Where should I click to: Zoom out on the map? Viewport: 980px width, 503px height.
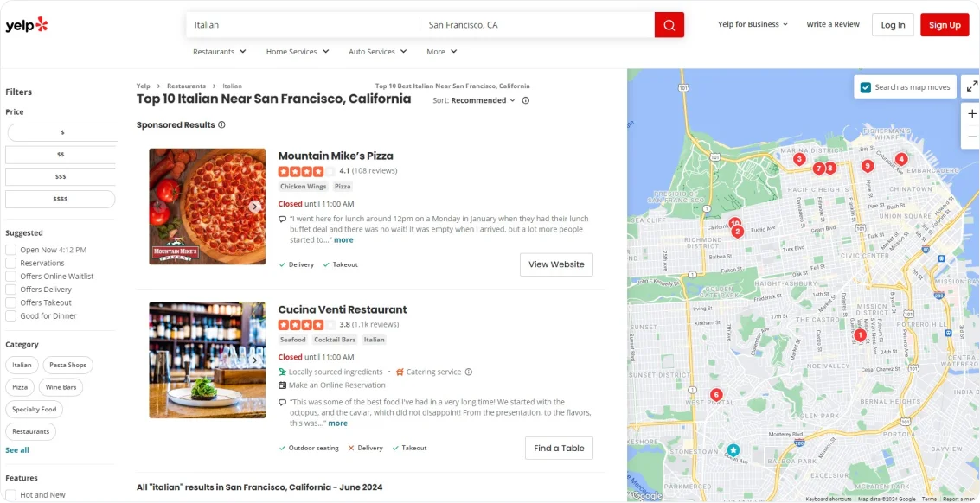point(971,137)
